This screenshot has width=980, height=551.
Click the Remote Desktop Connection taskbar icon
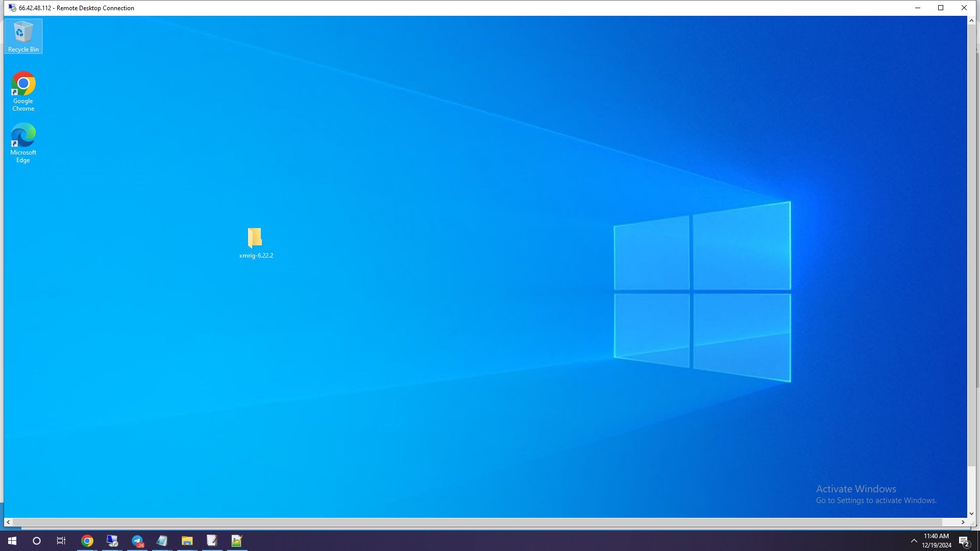pos(112,541)
